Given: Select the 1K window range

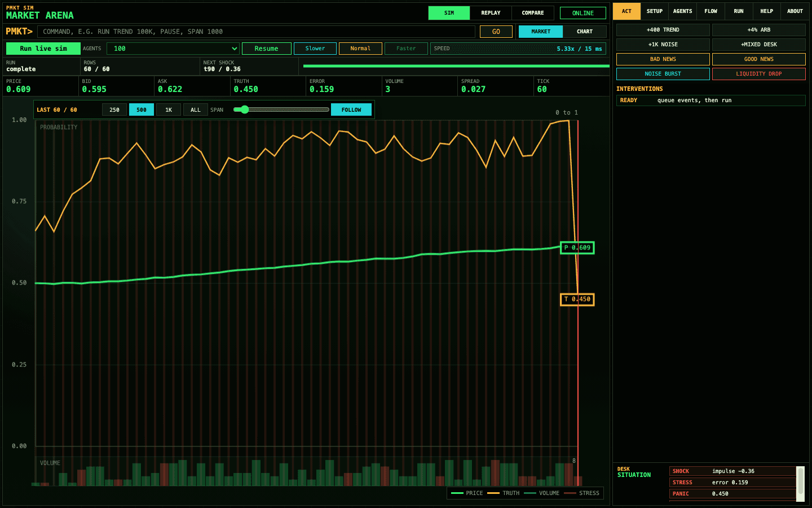Looking at the screenshot, I should click(x=169, y=110).
